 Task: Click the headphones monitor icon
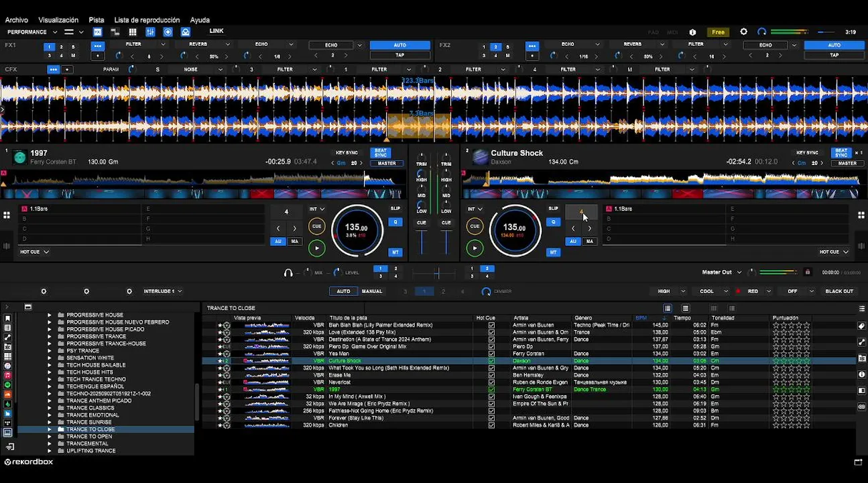(288, 272)
